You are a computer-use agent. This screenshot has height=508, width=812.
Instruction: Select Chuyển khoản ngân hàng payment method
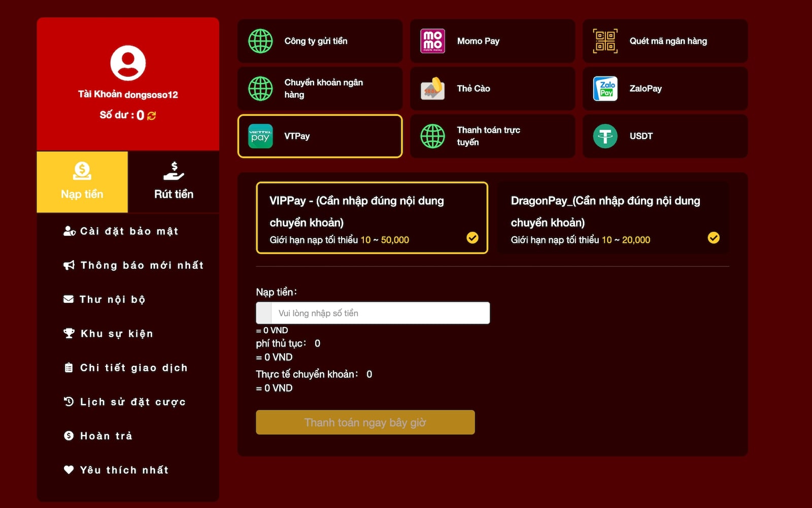pos(320,88)
